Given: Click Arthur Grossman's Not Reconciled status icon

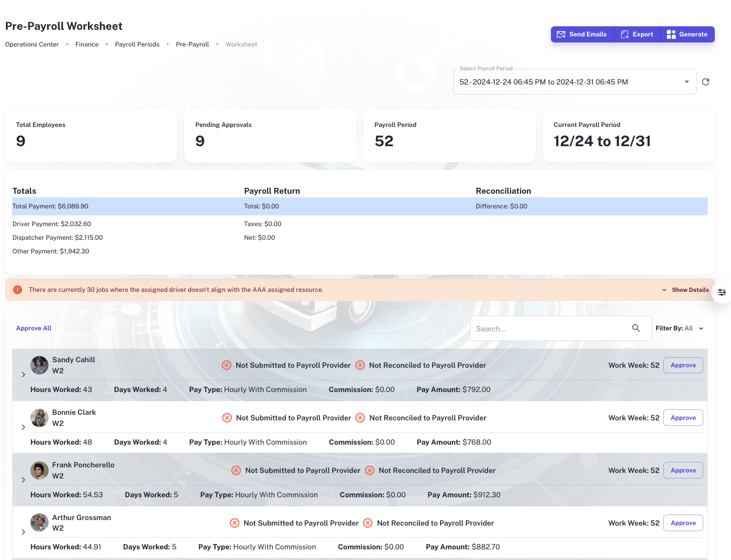Looking at the screenshot, I should (x=368, y=523).
